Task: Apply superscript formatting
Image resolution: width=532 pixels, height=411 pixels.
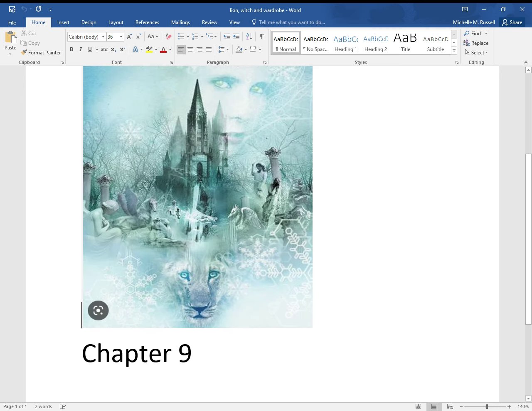Action: (123, 50)
